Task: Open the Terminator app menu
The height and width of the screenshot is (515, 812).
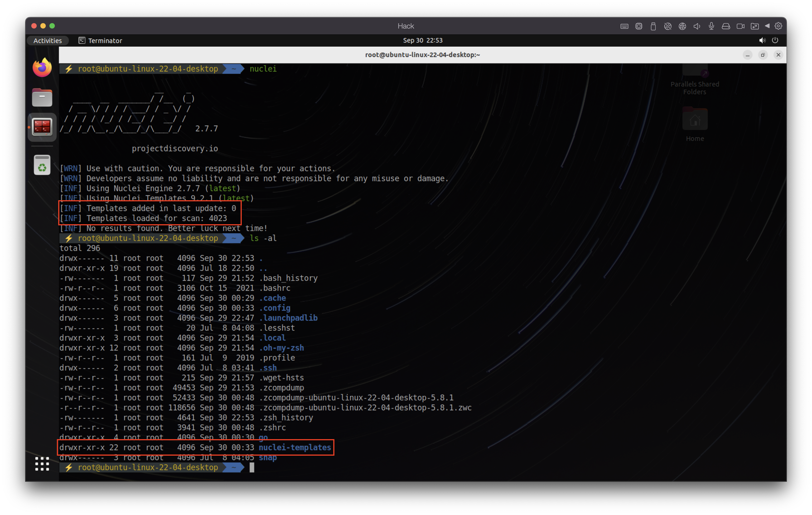Action: click(x=101, y=41)
